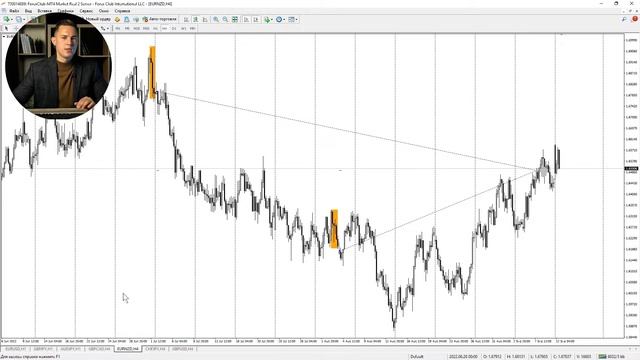
Task: Select the D1 timeframe
Action: pyautogui.click(x=174, y=28)
